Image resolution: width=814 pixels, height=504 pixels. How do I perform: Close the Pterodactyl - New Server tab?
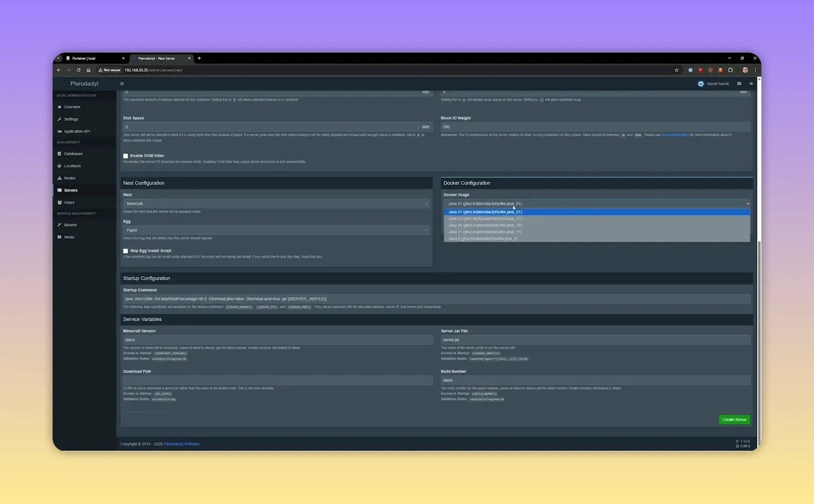point(189,58)
